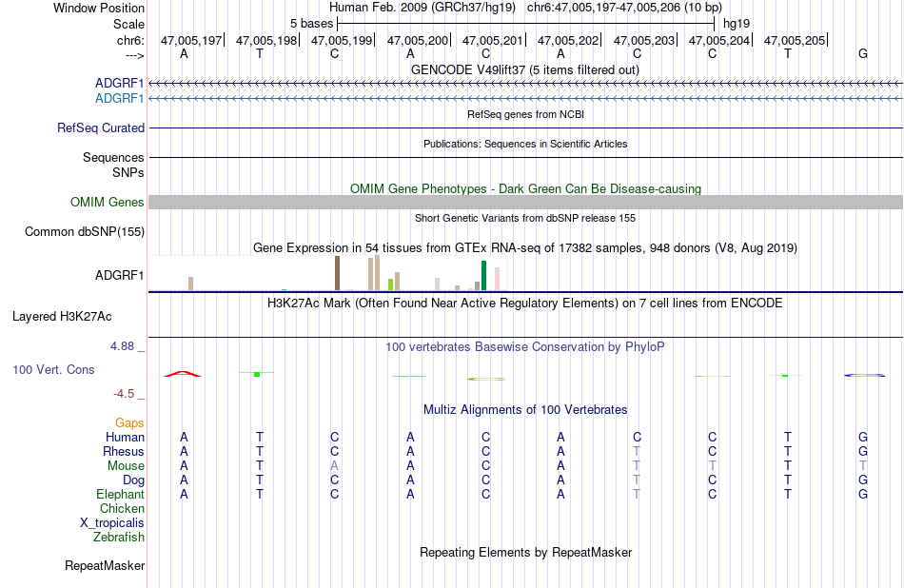
Task: Click the Elephant species label
Action: [120, 494]
